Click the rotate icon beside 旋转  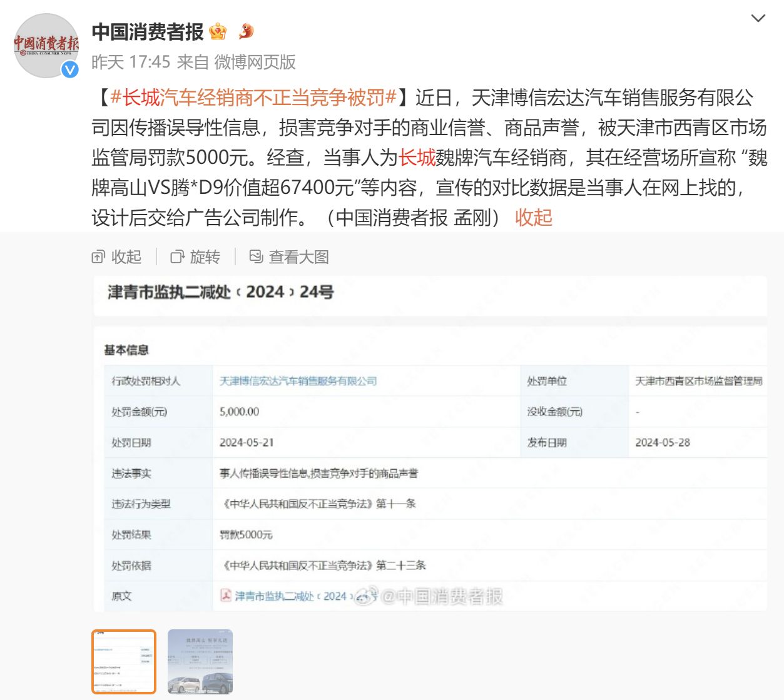click(177, 256)
